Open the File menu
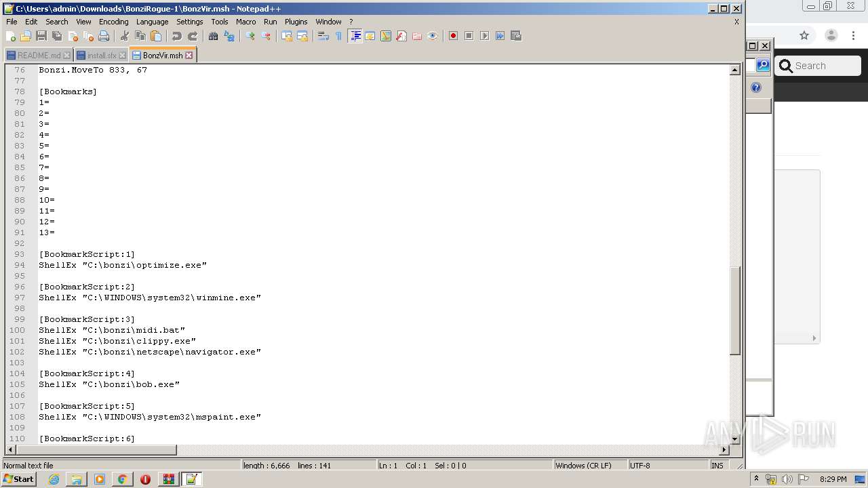 (x=12, y=22)
